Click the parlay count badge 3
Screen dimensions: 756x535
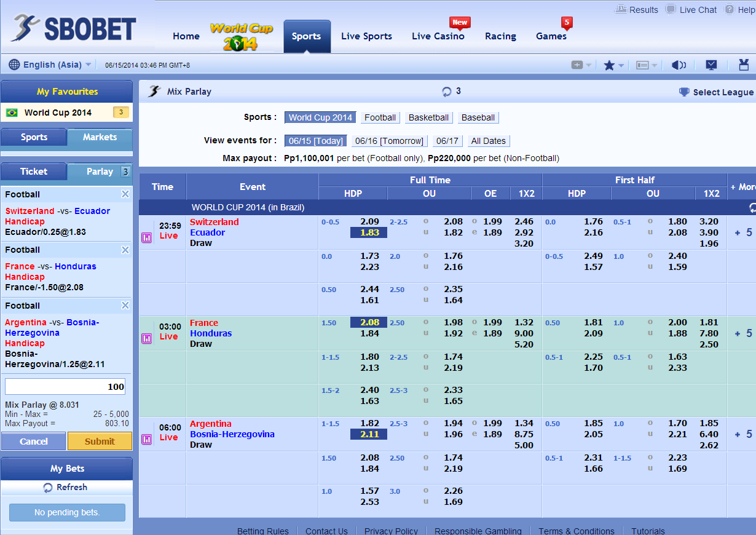tap(125, 172)
